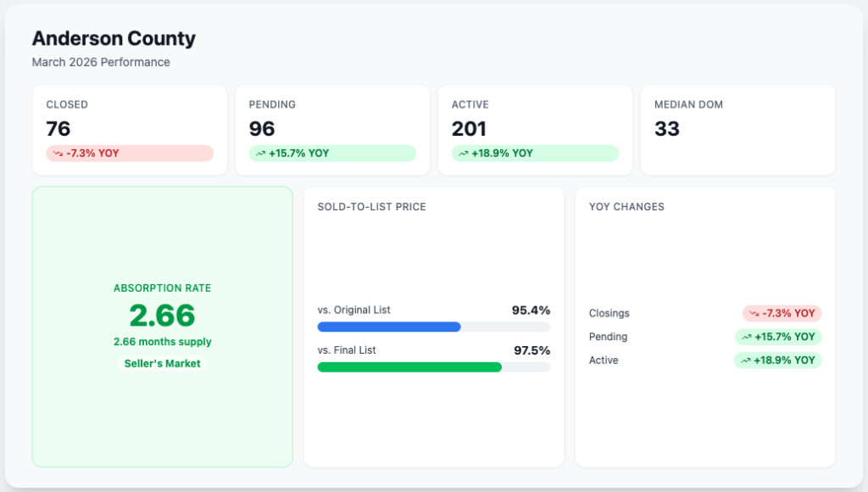Select the Closed count of 76
Image resolution: width=868 pixels, height=492 pixels.
(x=58, y=129)
